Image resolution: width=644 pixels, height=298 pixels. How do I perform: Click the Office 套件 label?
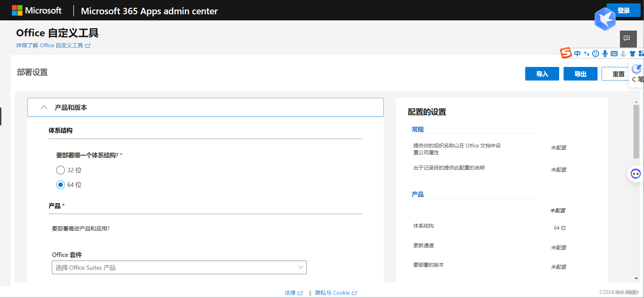pos(67,255)
